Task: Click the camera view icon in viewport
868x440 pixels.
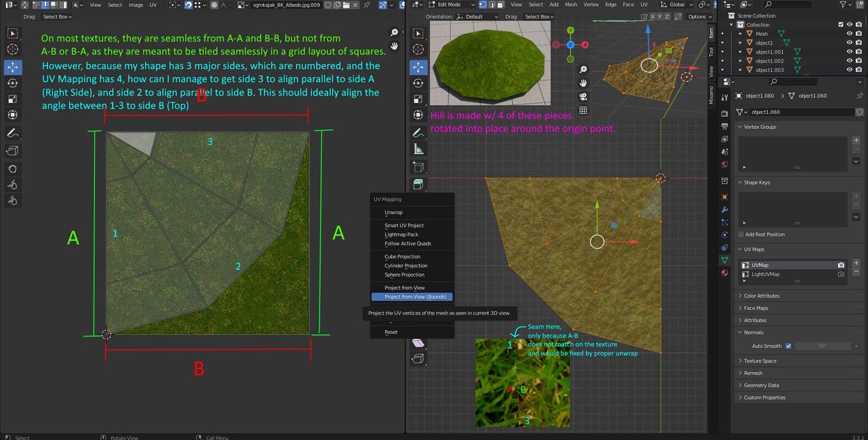Action: (x=583, y=96)
